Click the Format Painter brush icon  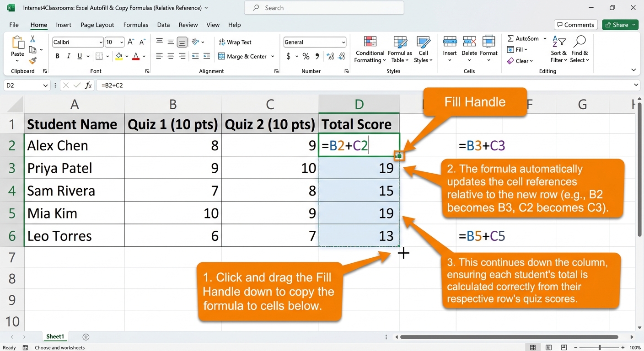click(32, 60)
